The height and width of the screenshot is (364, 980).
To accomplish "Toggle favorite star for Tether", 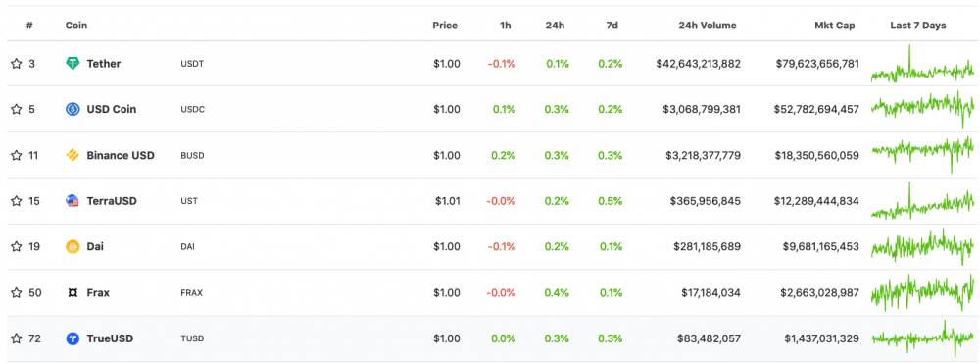I will click(17, 63).
